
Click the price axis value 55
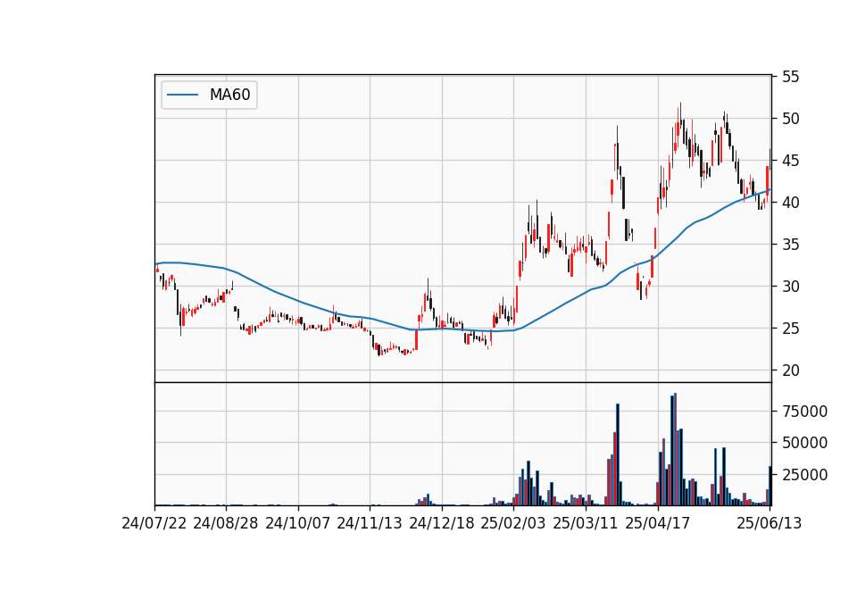790,77
